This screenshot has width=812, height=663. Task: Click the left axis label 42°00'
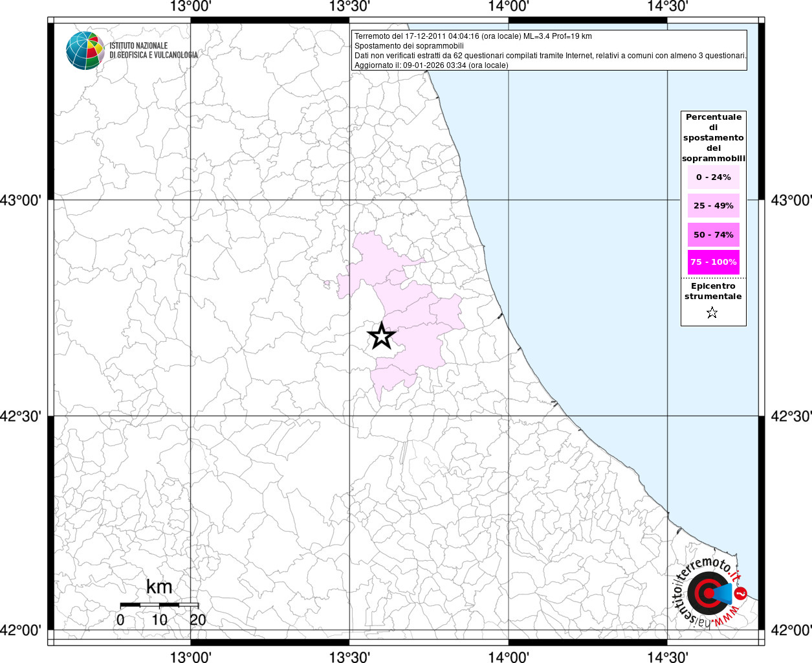pos(21,630)
